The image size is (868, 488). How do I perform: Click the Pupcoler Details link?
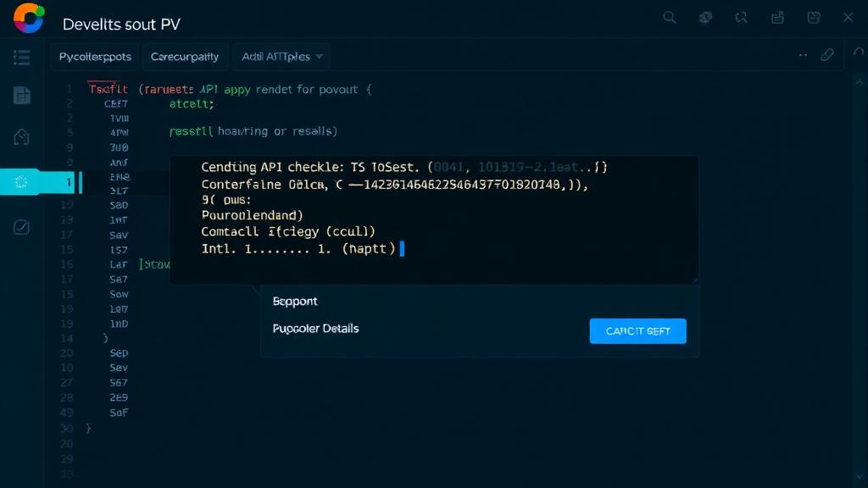click(315, 329)
